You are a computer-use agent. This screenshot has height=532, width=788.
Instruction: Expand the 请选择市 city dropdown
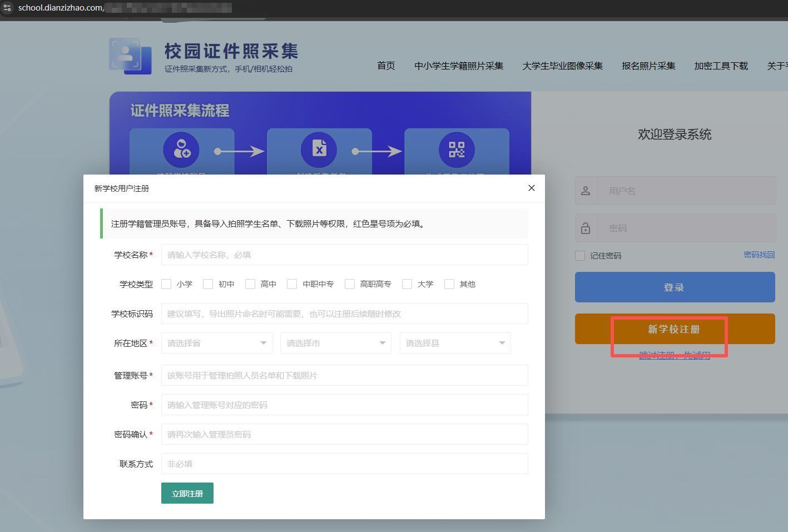[335, 343]
